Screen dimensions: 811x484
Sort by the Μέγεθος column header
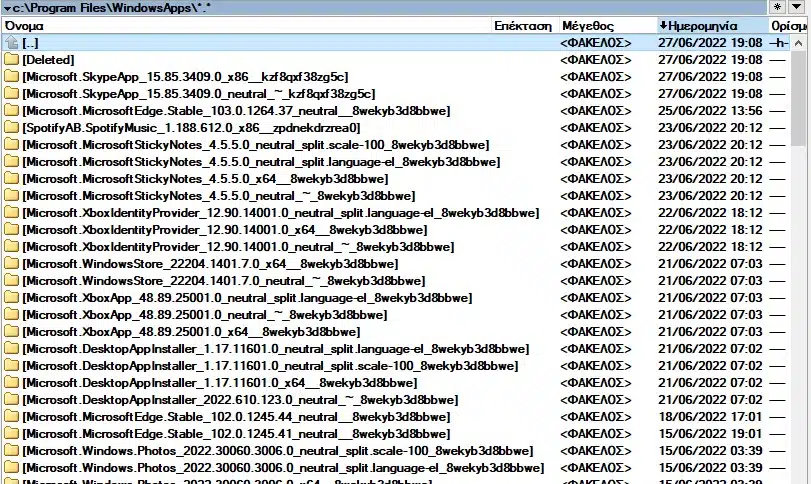point(608,26)
